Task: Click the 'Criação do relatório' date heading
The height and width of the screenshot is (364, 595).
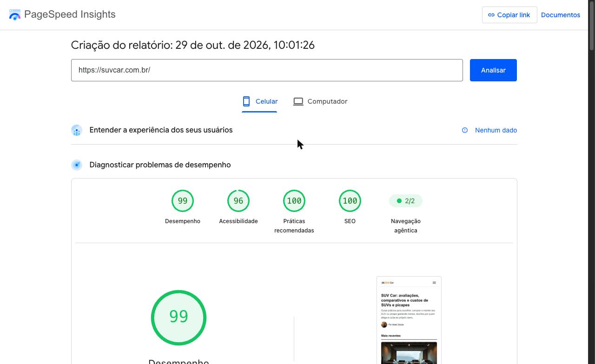Action: coord(193,45)
